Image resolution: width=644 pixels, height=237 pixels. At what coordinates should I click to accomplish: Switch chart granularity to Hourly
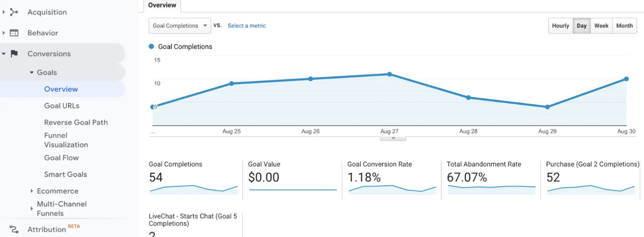560,26
